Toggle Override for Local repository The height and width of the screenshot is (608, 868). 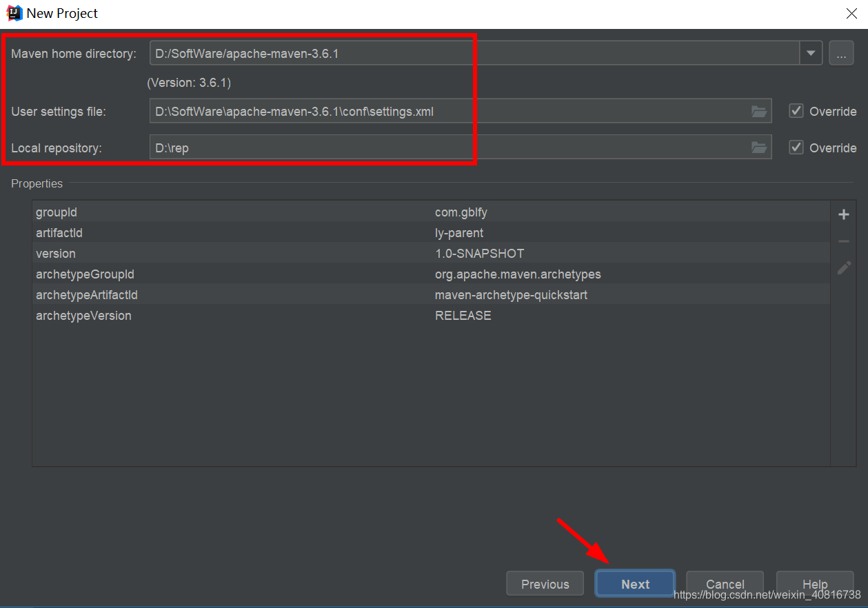pyautogui.click(x=796, y=148)
